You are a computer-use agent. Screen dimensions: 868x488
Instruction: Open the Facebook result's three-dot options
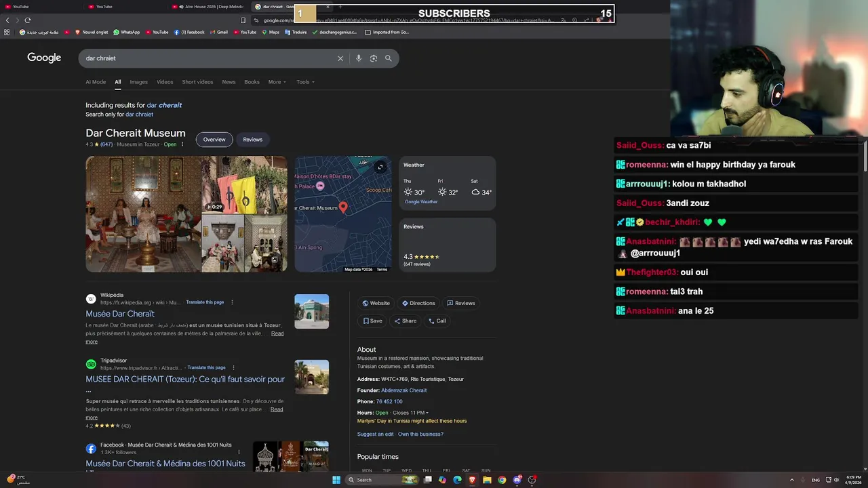pos(239,452)
